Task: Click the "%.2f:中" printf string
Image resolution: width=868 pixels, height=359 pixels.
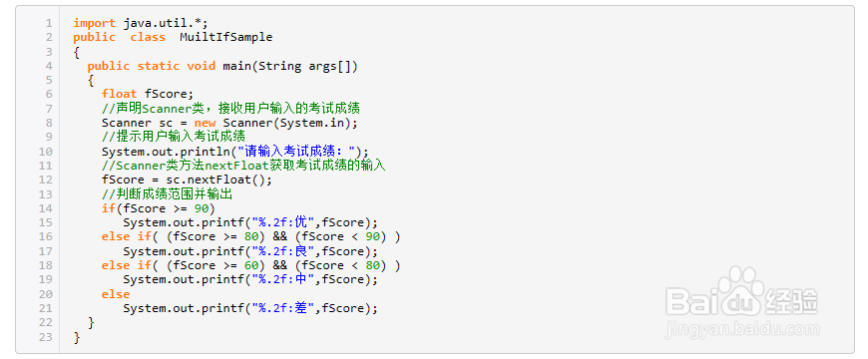Action: click(x=283, y=279)
